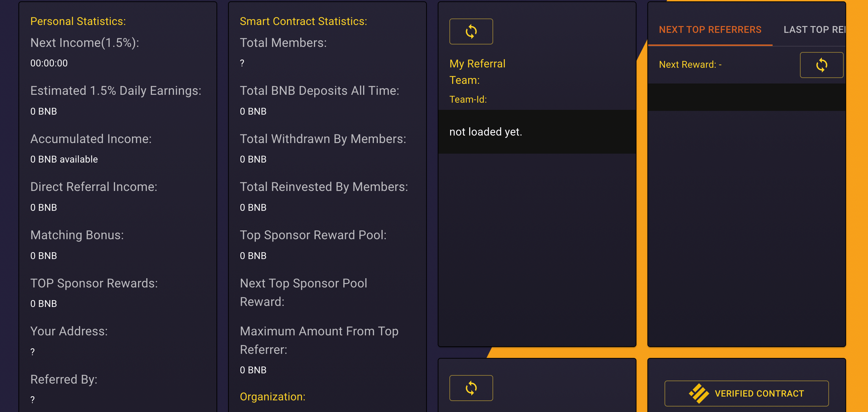Switch to Next Top Referrers tab
Viewport: 868px width, 412px height.
(710, 30)
